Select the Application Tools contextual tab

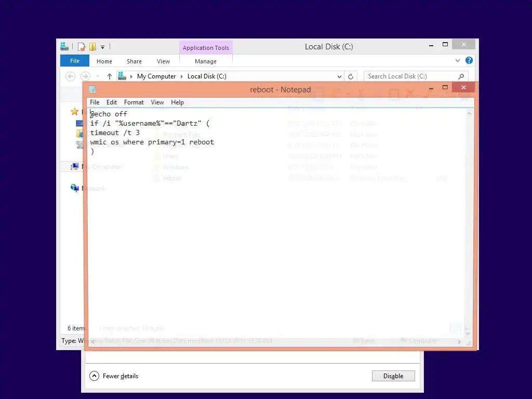pos(206,47)
